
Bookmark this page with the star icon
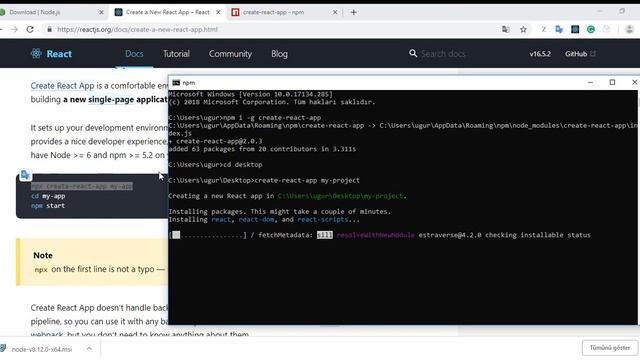523,29
